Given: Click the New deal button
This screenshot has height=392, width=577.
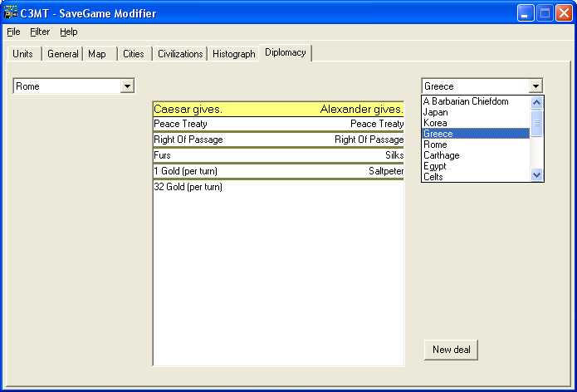Looking at the screenshot, I should tap(451, 350).
